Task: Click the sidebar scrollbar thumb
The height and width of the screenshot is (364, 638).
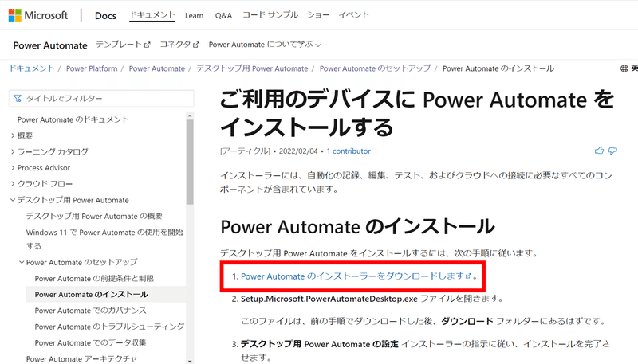Action: point(190,162)
